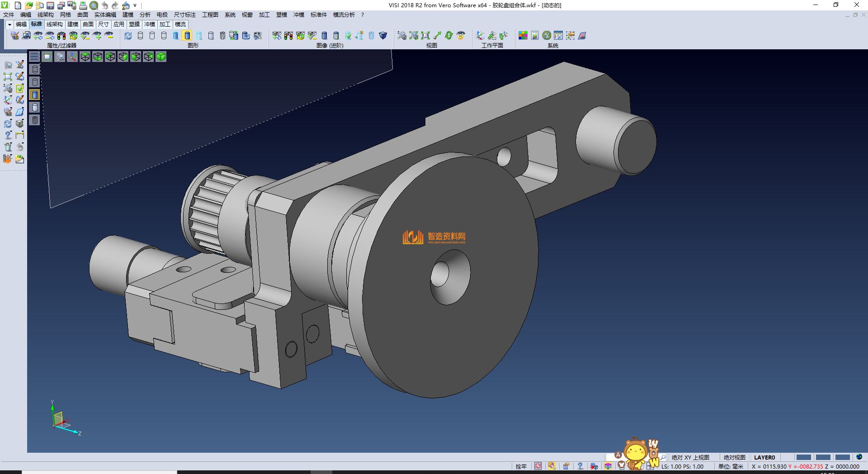This screenshot has height=474, width=868.
Task: Click the zoom magnifier icon in viewport toolbar
Action: point(60,57)
